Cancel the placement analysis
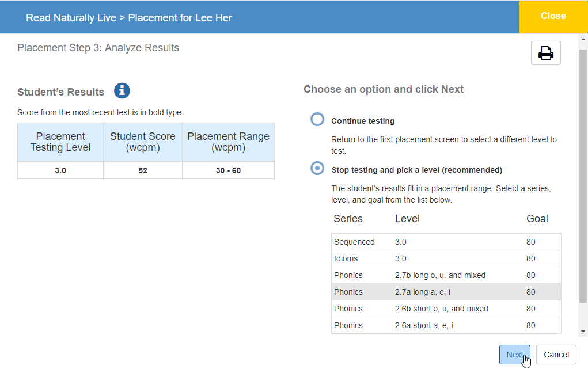 [556, 355]
